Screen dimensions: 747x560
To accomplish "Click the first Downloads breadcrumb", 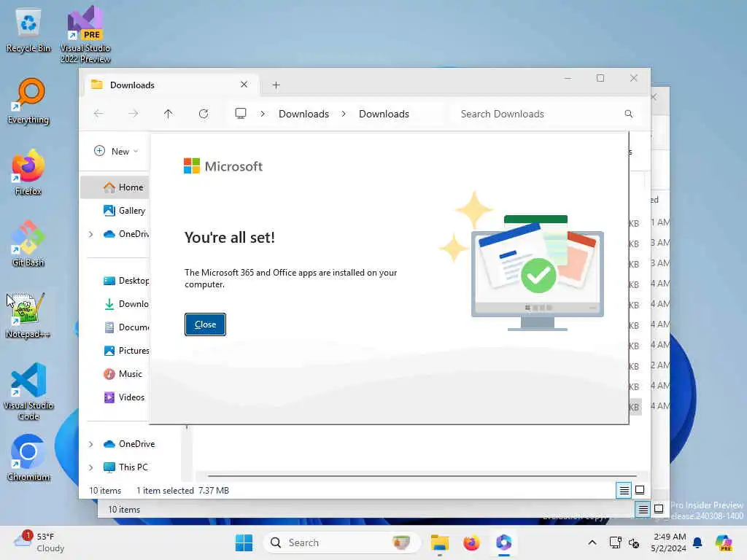I will (x=303, y=114).
